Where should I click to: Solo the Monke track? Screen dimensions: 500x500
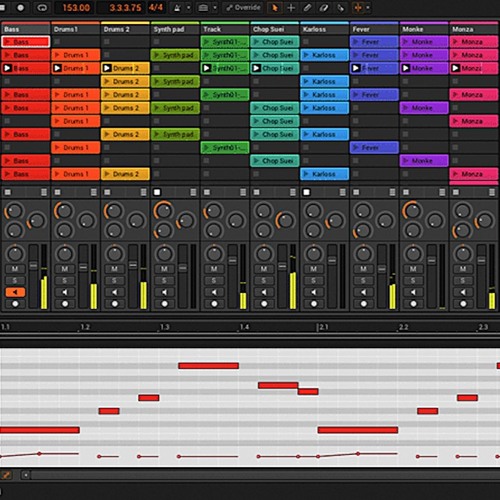413,280
